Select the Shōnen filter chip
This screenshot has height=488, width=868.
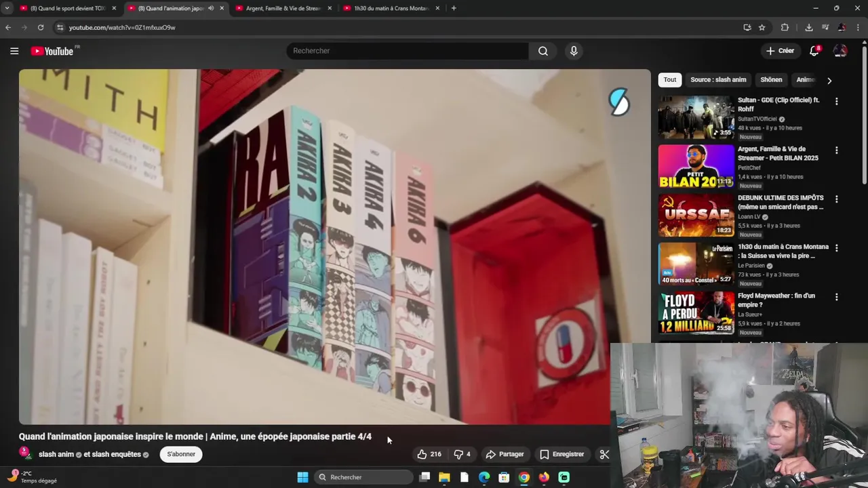[x=771, y=79]
